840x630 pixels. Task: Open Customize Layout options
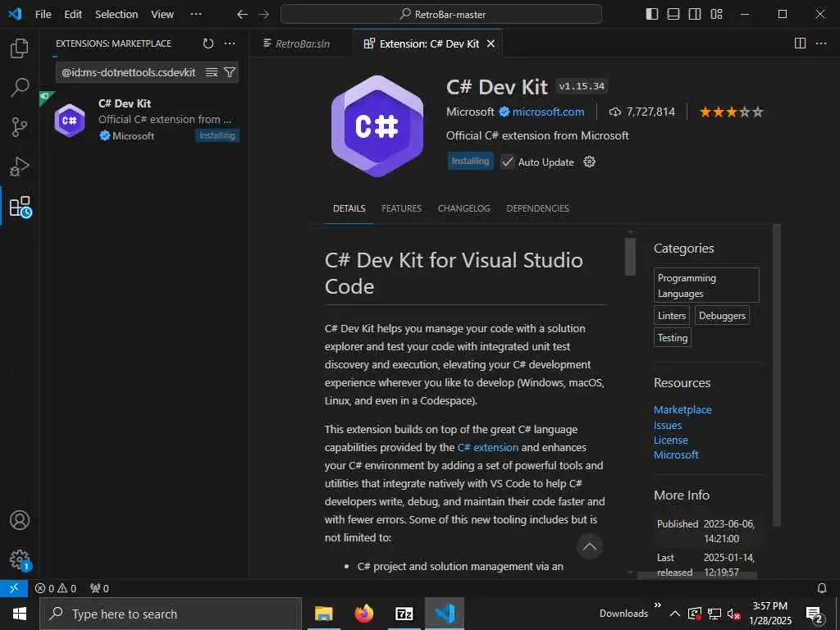pyautogui.click(x=716, y=14)
